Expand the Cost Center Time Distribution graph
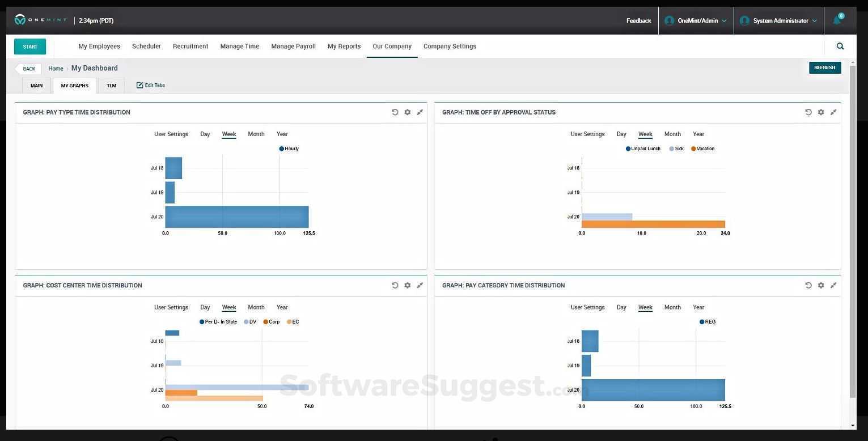The image size is (868, 441). (420, 285)
